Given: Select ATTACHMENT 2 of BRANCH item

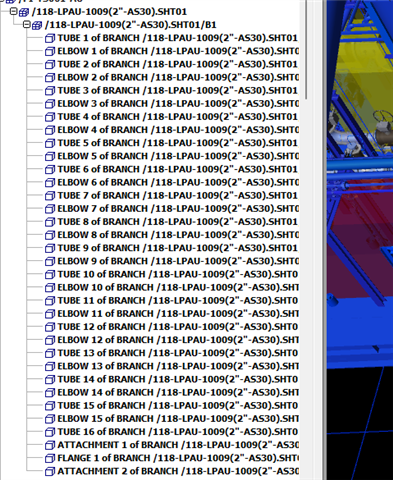Looking at the screenshot, I should click(178, 471).
